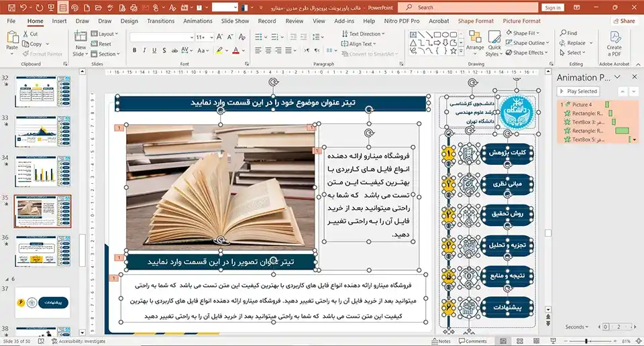The height and width of the screenshot is (346, 644).
Task: Open Font Size combo box
Action: (x=205, y=38)
